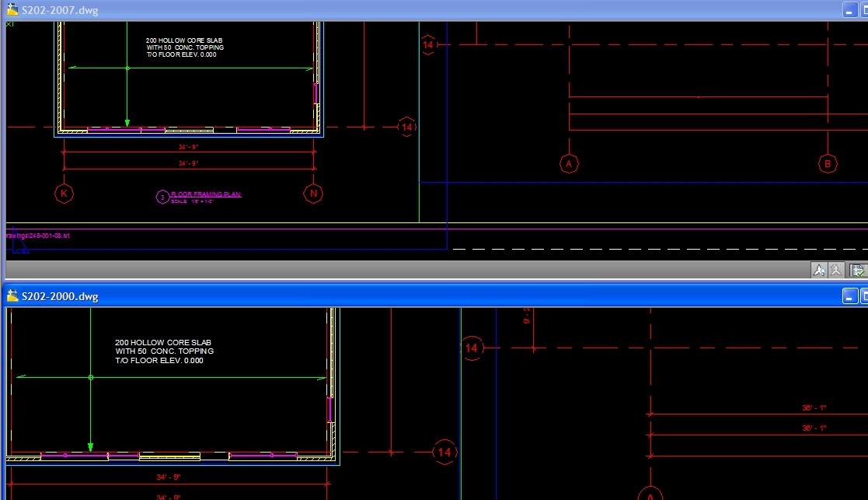Select the S202-2007.dwg title text
This screenshot has width=868, height=500.
60,11
